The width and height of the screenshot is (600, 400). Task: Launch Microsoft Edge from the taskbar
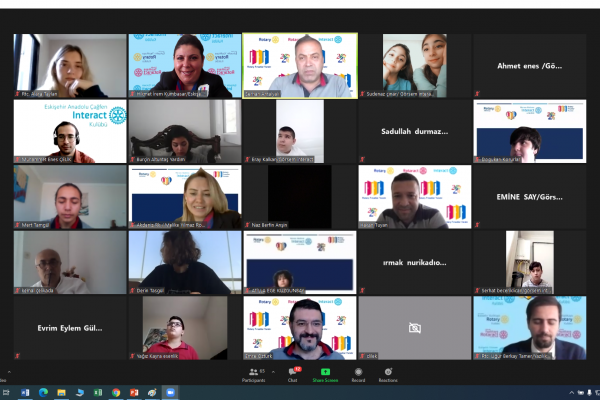43,392
